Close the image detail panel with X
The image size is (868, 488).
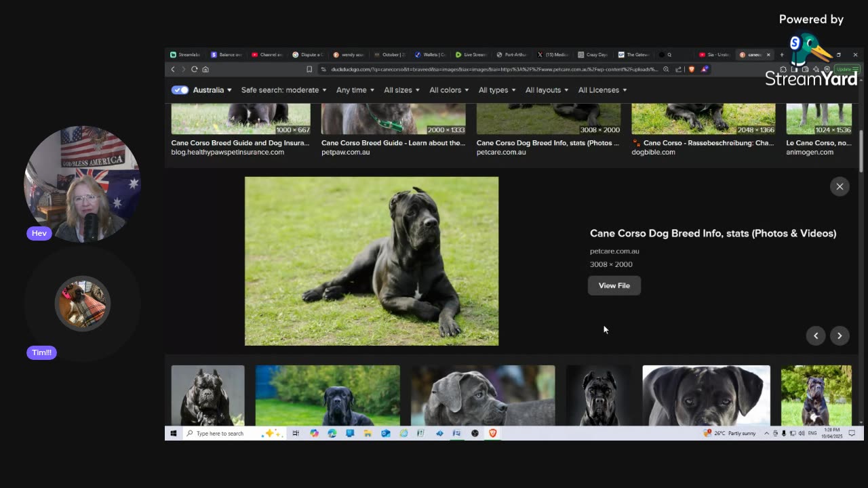click(840, 186)
